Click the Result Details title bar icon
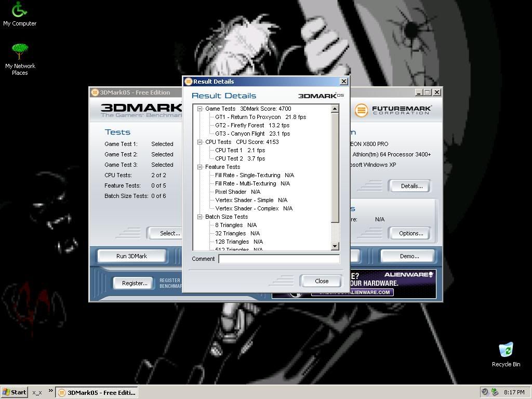532x399 pixels. [x=188, y=82]
